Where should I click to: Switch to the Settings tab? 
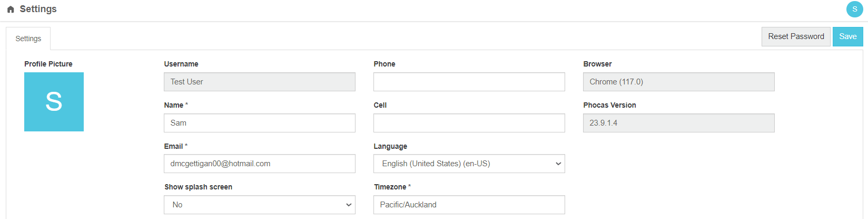coord(28,39)
